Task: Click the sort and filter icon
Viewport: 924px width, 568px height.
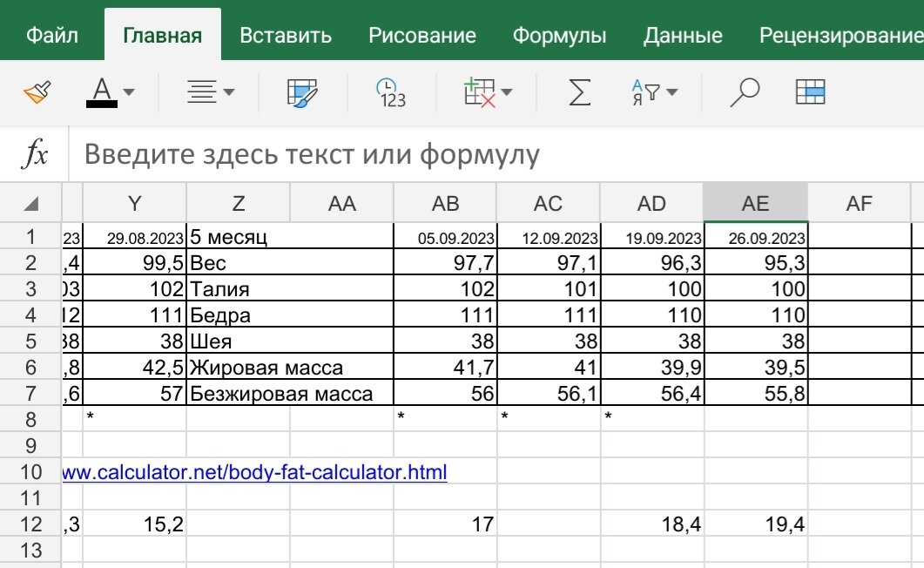Action: coord(644,91)
